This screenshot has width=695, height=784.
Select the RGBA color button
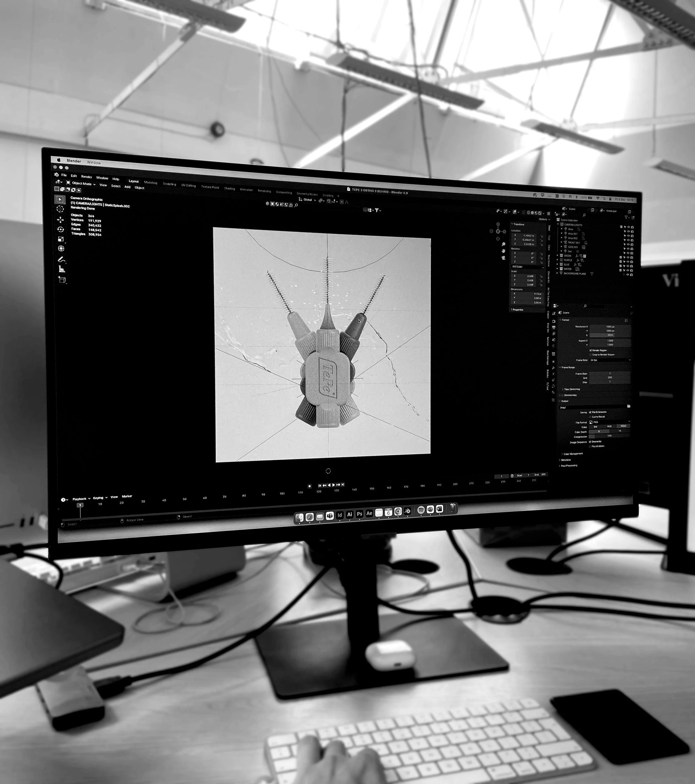click(623, 426)
